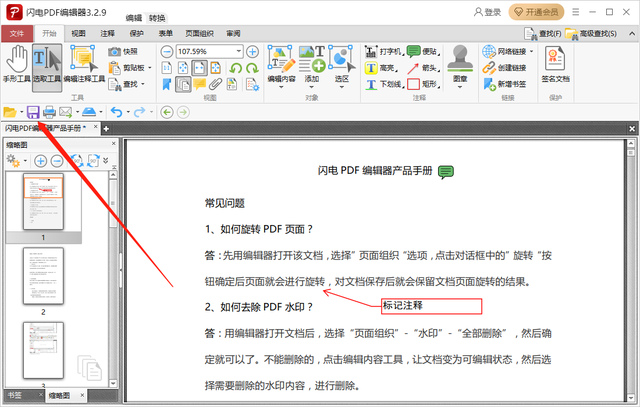The height and width of the screenshot is (407, 640).
Task: Click Create Link (创建链接)
Action: click(x=504, y=68)
